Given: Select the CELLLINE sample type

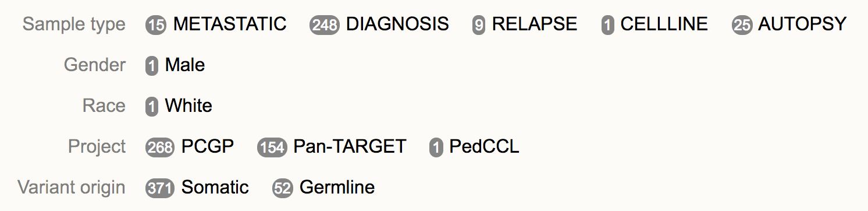Looking at the screenshot, I should click(x=664, y=24).
